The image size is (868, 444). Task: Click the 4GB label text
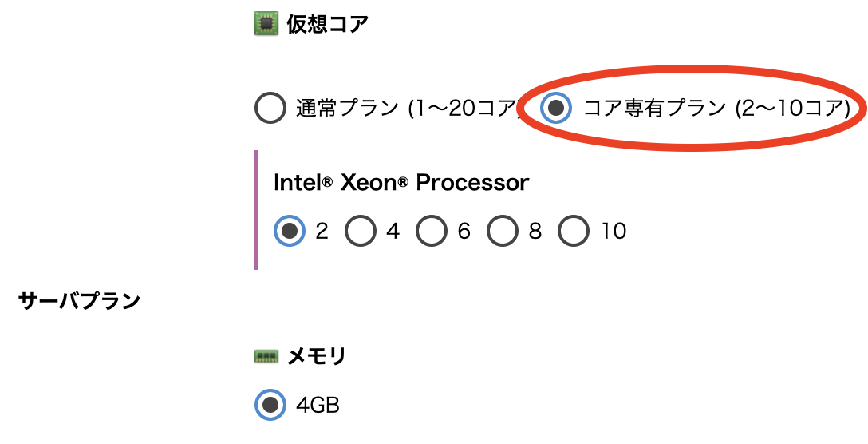(x=318, y=406)
